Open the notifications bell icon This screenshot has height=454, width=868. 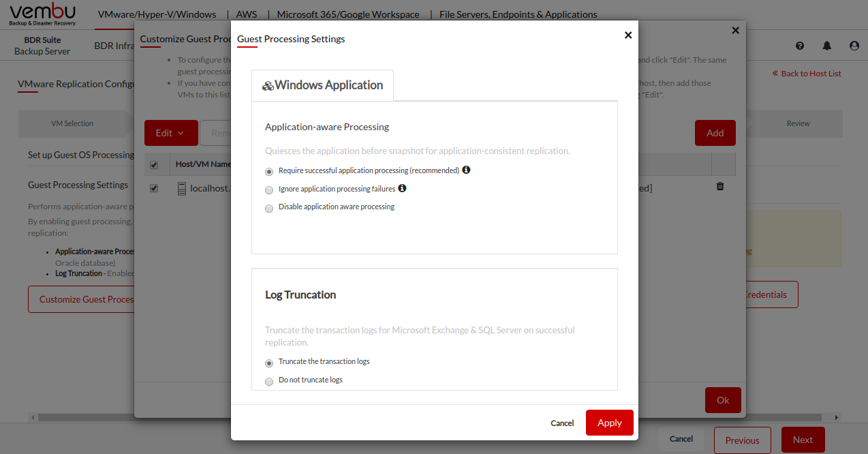(827, 46)
